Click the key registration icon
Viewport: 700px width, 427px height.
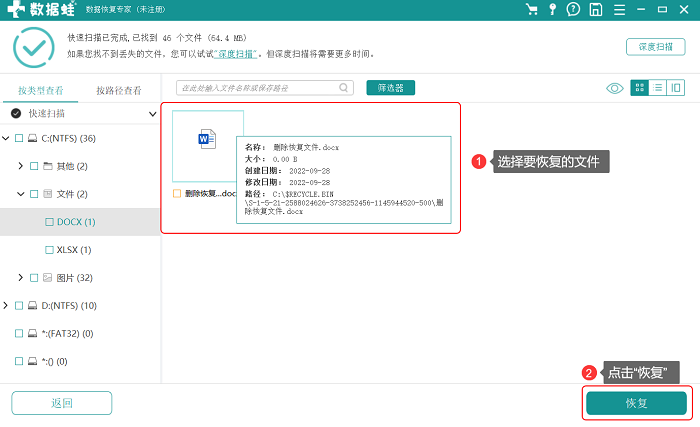tap(552, 9)
